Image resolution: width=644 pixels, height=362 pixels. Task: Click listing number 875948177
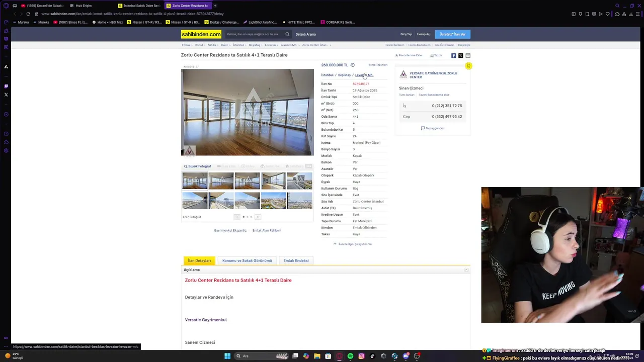(361, 84)
